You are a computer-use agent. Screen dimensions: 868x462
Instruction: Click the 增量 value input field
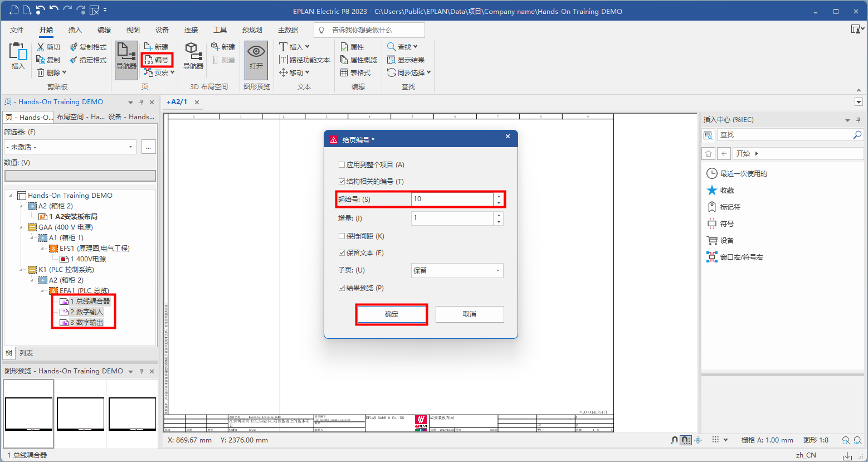(452, 218)
